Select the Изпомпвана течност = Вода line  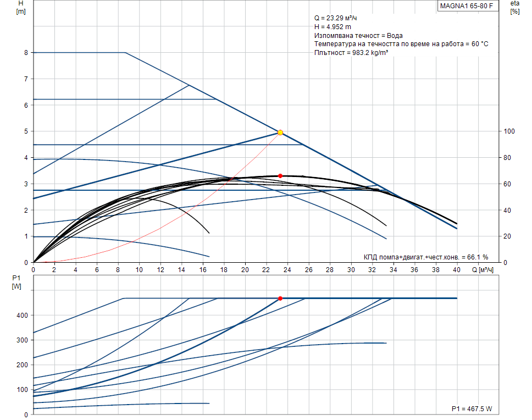pyautogui.click(x=358, y=35)
